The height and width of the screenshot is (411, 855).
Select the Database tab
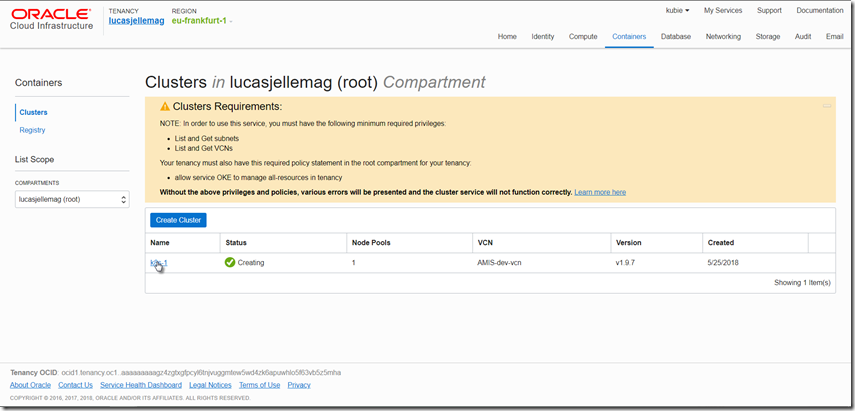676,36
